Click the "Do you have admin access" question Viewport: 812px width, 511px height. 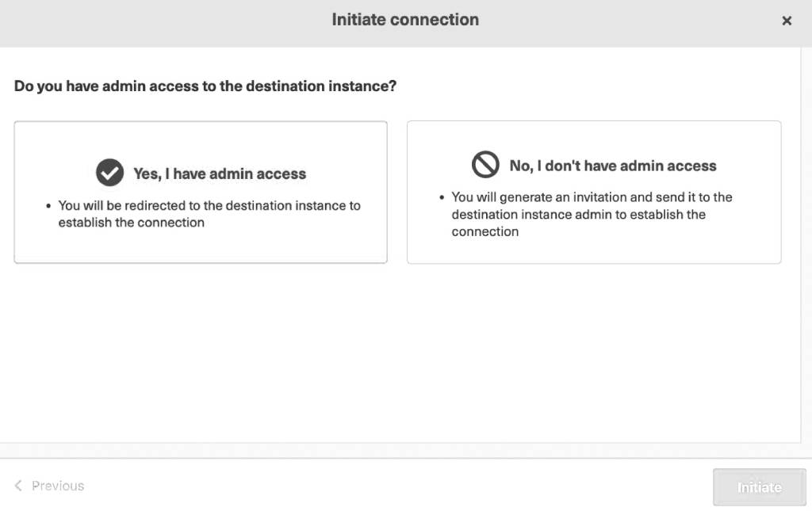205,86
